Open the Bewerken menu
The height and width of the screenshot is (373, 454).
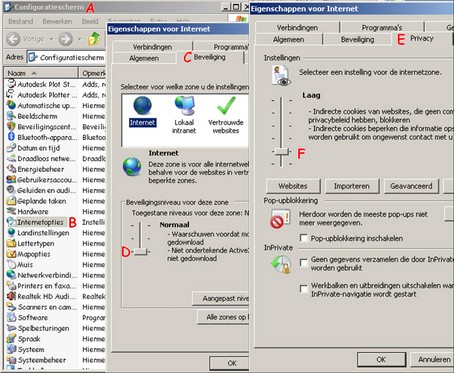[57, 21]
